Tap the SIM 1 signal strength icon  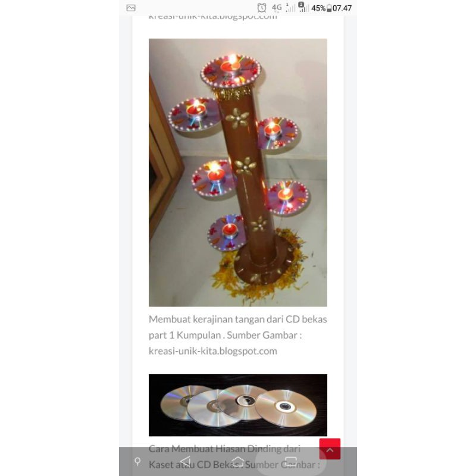tap(290, 7)
